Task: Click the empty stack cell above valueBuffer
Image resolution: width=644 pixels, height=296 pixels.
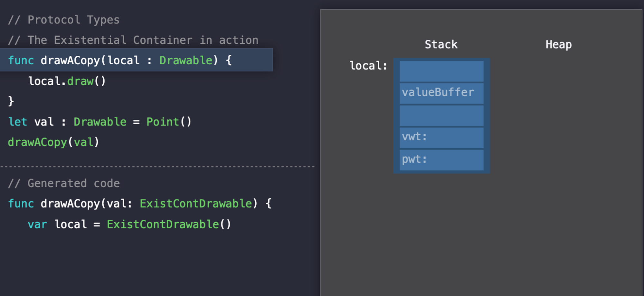Action: [441, 71]
